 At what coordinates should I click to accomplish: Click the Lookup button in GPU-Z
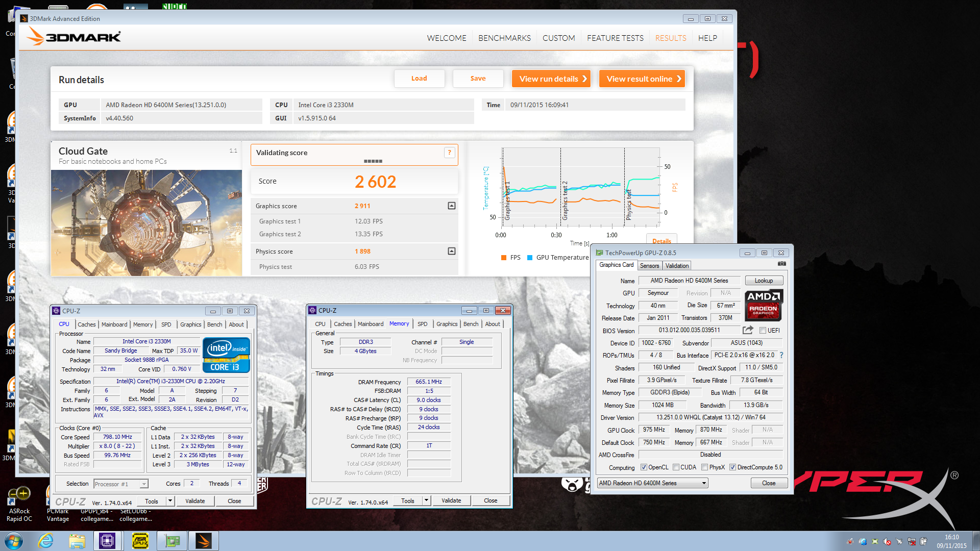[x=764, y=281]
